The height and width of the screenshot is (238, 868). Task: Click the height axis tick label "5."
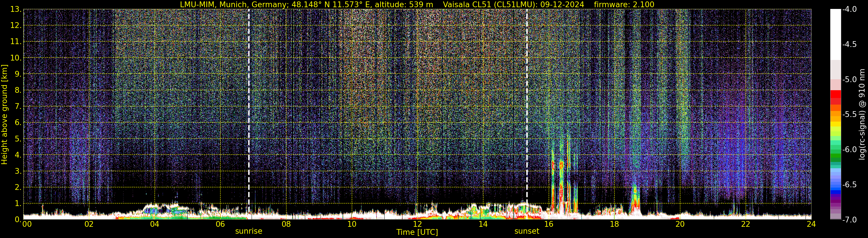18,139
